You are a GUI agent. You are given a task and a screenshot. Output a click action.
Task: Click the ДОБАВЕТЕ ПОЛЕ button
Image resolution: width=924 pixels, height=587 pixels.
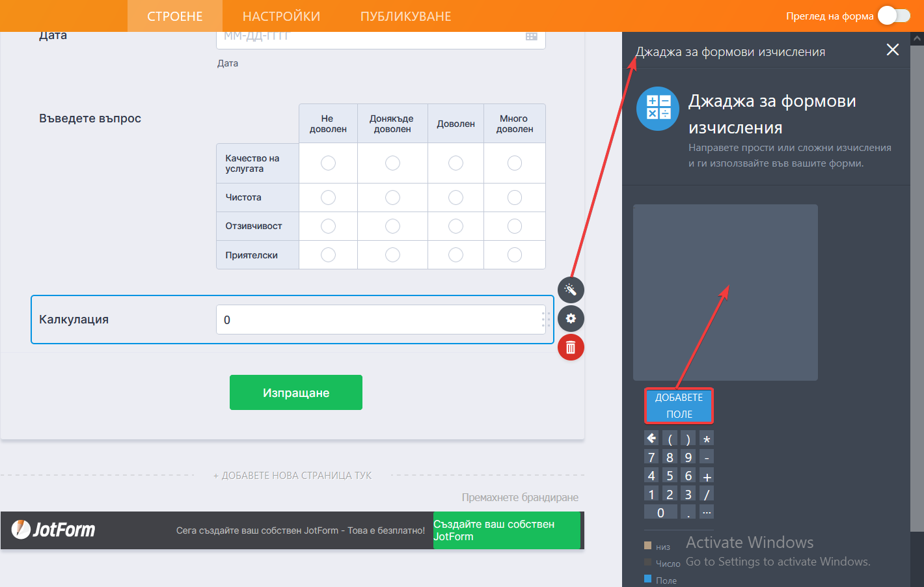click(x=679, y=405)
